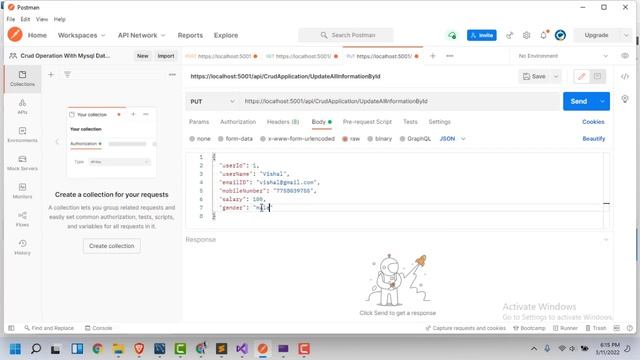This screenshot has width=640, height=360.
Task: Select the GraphQL body type radio
Action: [402, 139]
